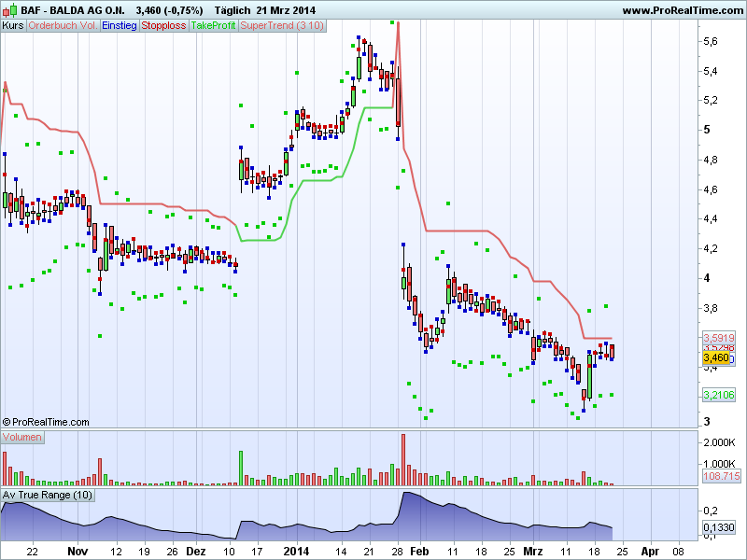Click the candlestick icon beside BAF title
The width and height of the screenshot is (747, 560).
point(10,10)
